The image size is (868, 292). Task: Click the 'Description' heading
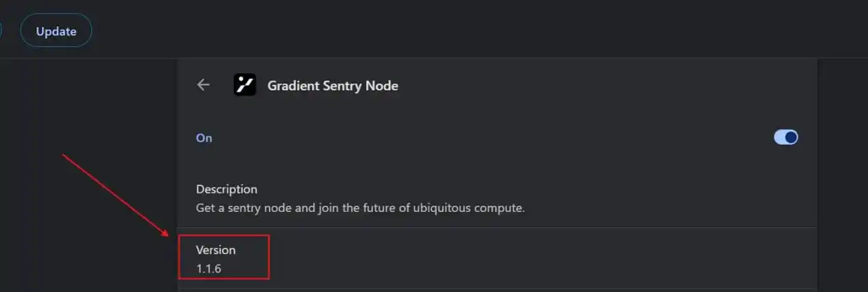(226, 189)
